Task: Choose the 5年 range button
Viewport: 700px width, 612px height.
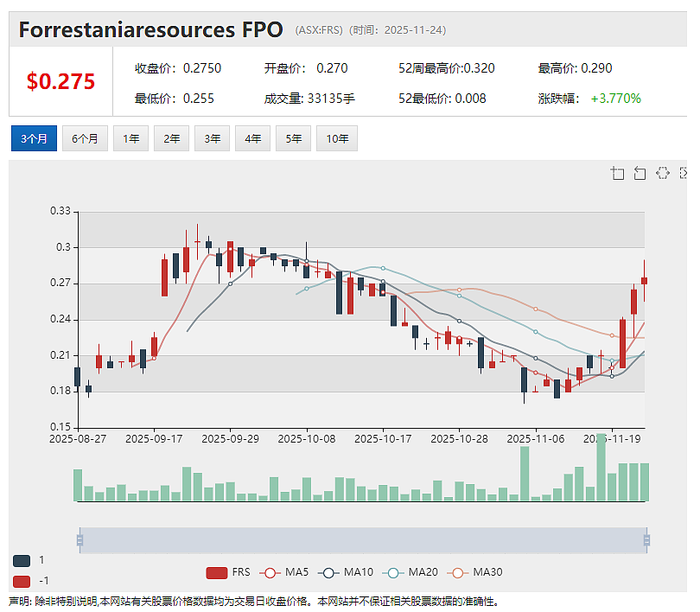Action: pos(293,138)
